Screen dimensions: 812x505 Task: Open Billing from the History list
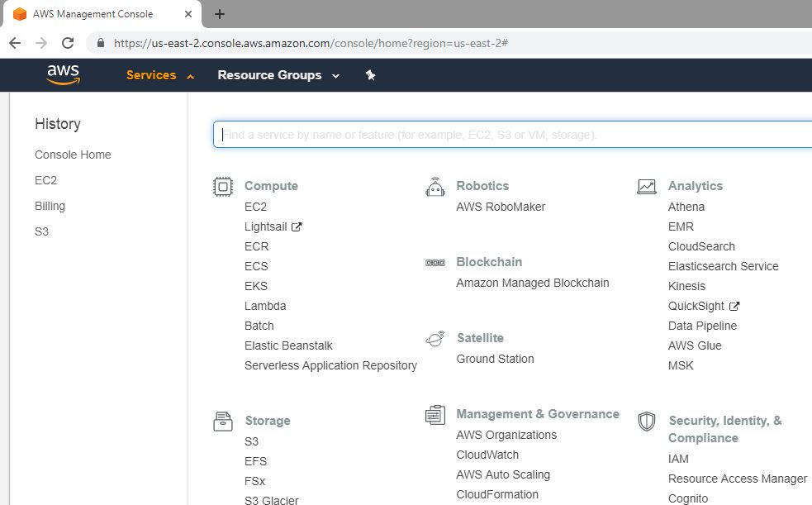[50, 206]
